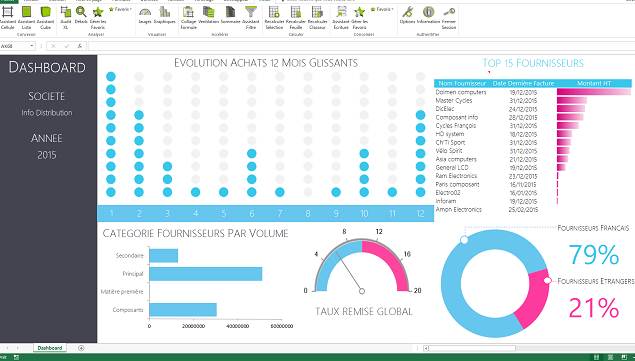Viewport: 635px width, 361px height.
Task: Click the horizontal scrollbar thumb
Action: (x=472, y=348)
